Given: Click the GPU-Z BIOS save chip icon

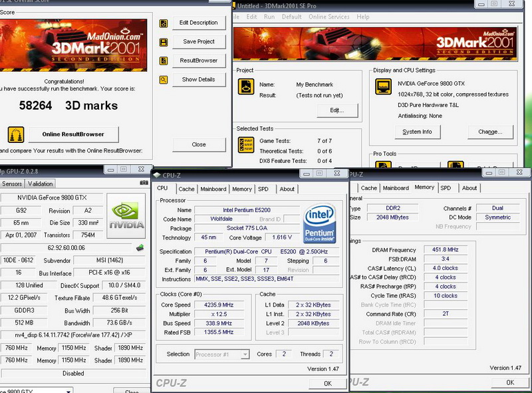Looking at the screenshot, I should pyautogui.click(x=140, y=247).
